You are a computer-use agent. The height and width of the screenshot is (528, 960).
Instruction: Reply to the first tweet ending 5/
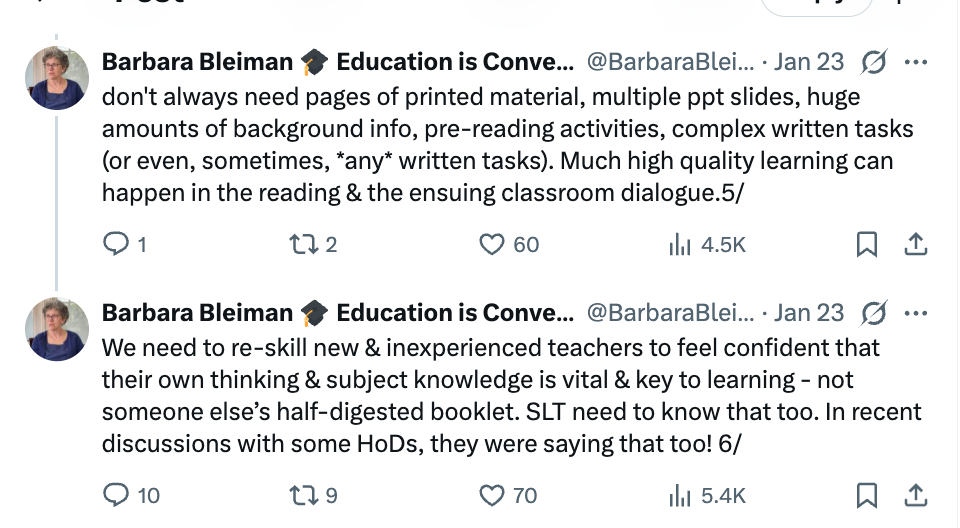117,244
